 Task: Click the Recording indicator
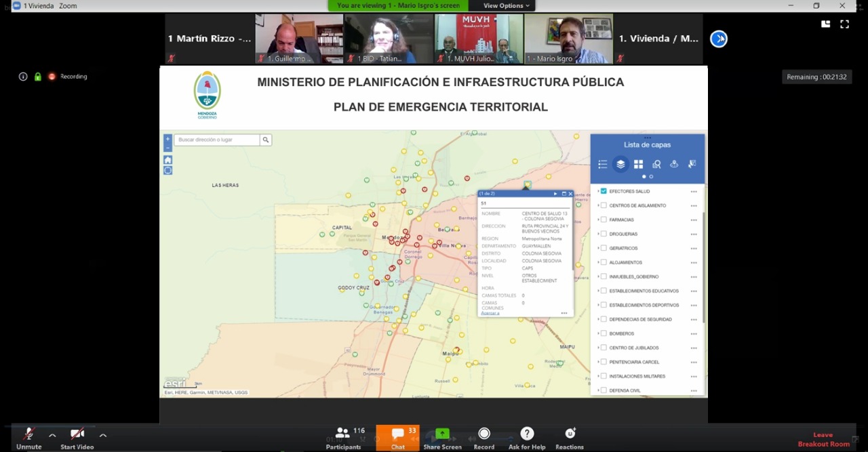click(67, 77)
